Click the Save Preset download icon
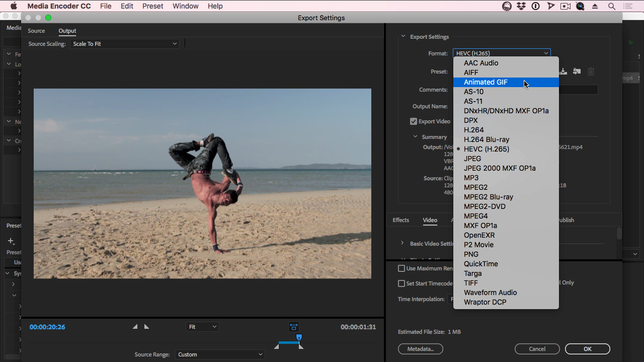Image resolution: width=644 pixels, height=362 pixels. pyautogui.click(x=563, y=71)
